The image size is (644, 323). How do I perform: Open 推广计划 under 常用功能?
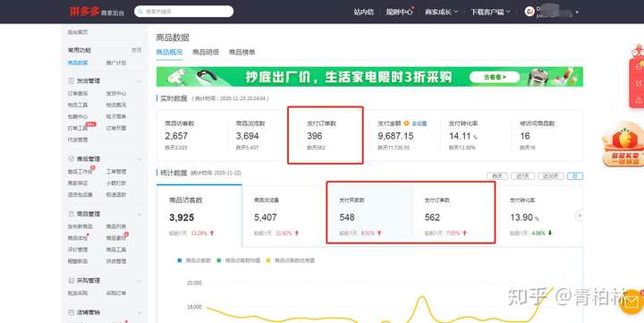click(x=116, y=63)
